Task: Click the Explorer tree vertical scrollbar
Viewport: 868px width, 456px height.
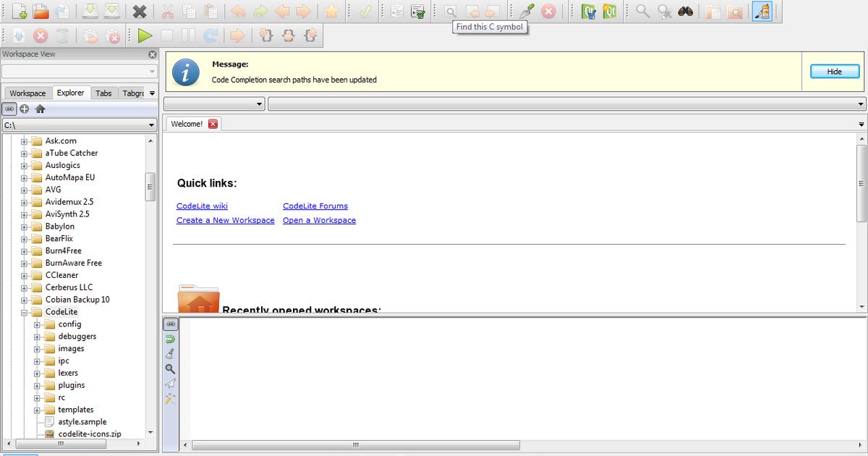Action: [x=150, y=186]
